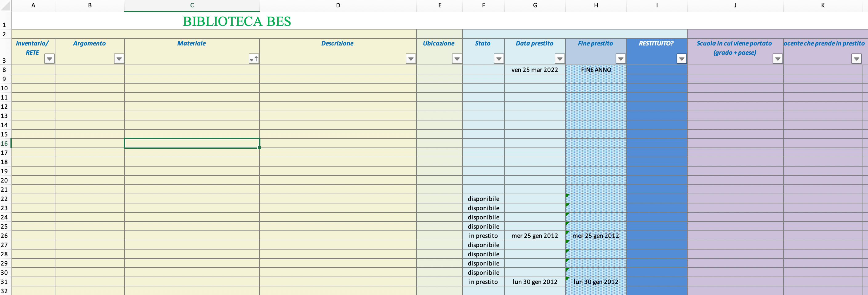Open the Ubicazione filter dropdown
The width and height of the screenshot is (868, 295).
pos(457,59)
